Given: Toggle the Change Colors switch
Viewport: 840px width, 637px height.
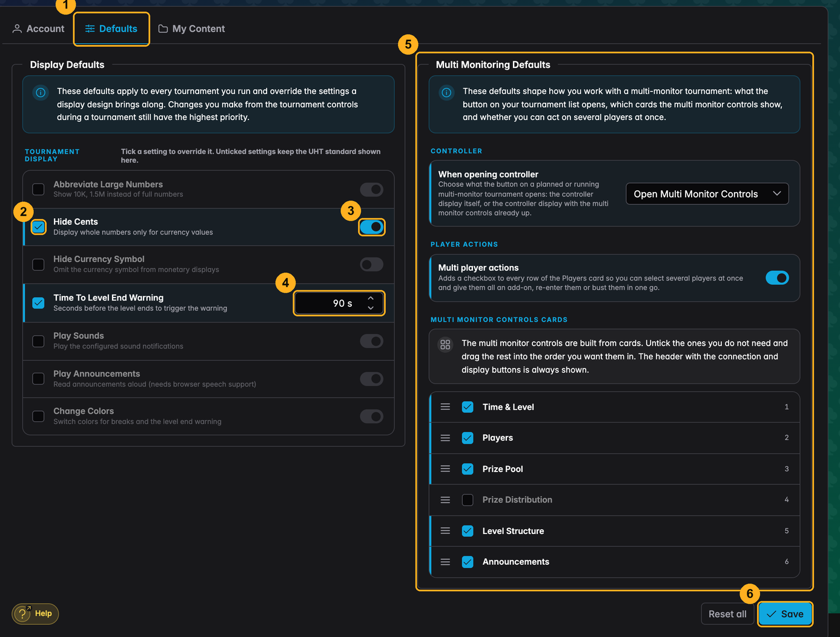Looking at the screenshot, I should click(x=372, y=416).
